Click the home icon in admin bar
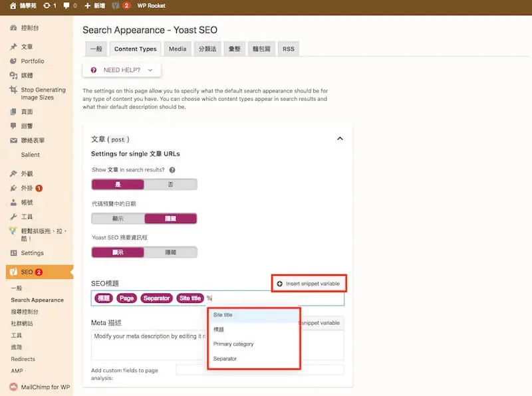Viewport: 532px width, 396px height. 13,6
